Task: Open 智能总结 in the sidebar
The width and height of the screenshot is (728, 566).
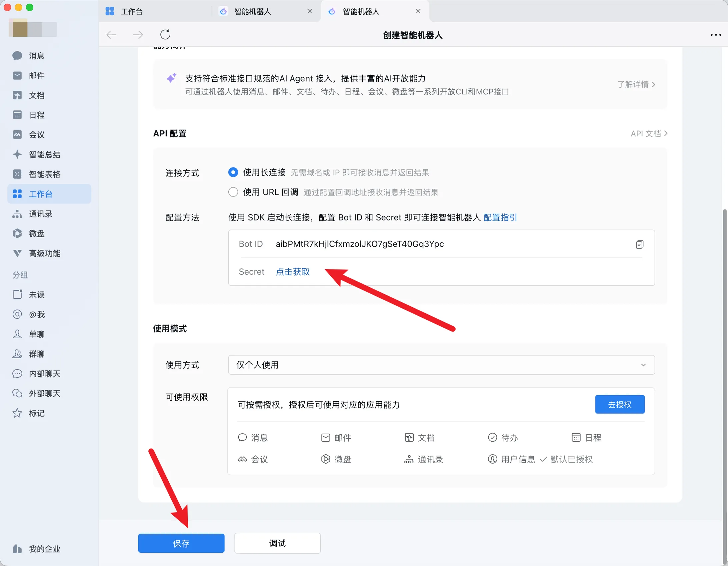Action: pyautogui.click(x=49, y=154)
